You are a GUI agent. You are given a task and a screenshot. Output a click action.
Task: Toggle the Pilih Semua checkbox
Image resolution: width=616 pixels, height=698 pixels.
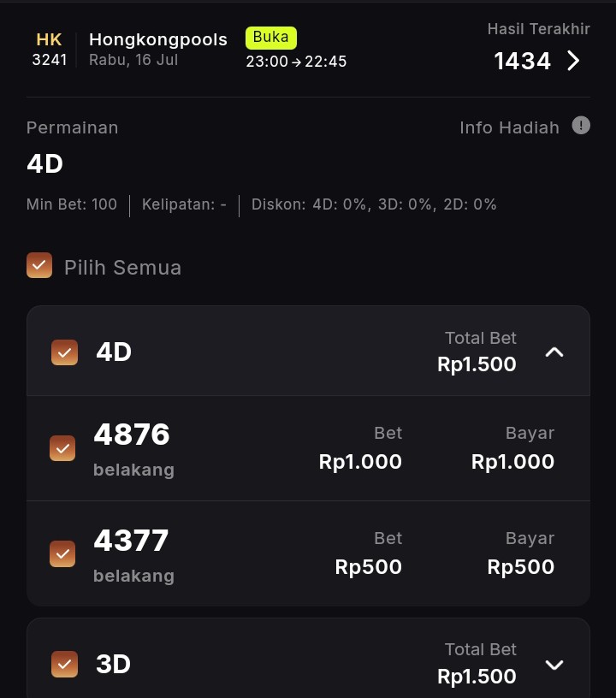(39, 265)
